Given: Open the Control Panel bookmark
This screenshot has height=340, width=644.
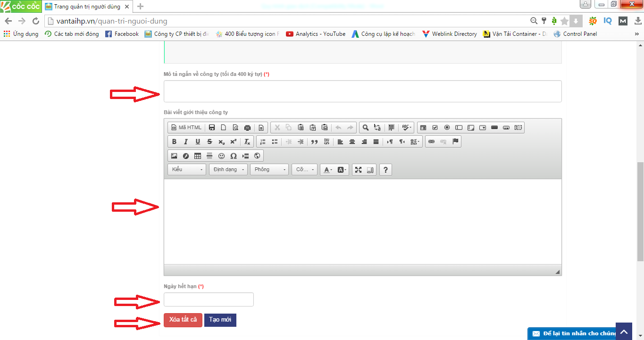Looking at the screenshot, I should (x=575, y=34).
